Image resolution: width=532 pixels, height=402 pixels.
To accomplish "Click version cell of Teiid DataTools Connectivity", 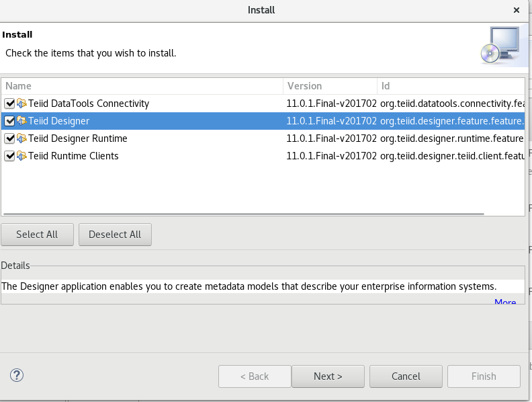I will tap(331, 104).
